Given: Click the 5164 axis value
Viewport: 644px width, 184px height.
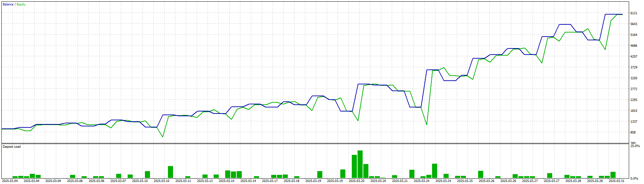Looking at the screenshot, I should click(x=634, y=35).
